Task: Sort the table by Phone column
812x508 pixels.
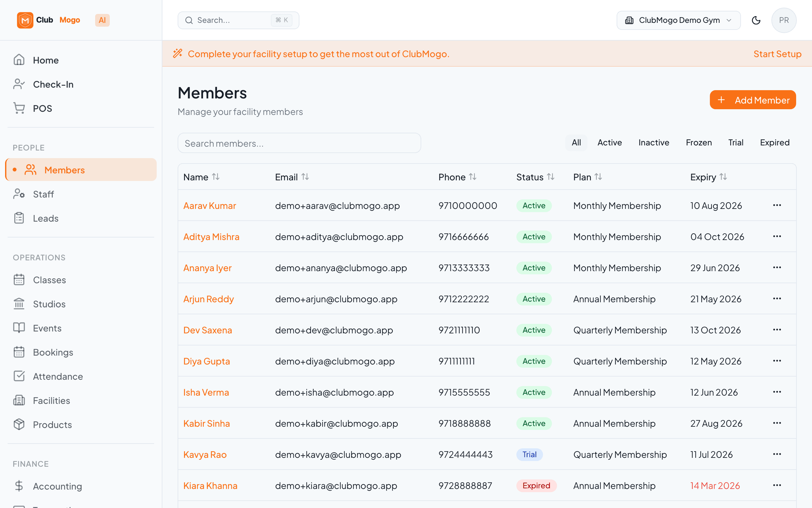Action: click(457, 177)
